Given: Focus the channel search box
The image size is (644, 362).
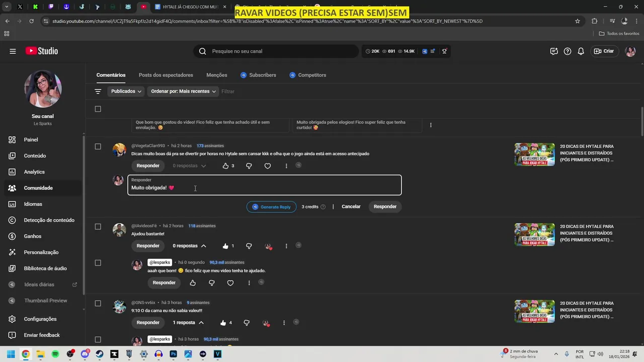Looking at the screenshot, I should (x=276, y=51).
